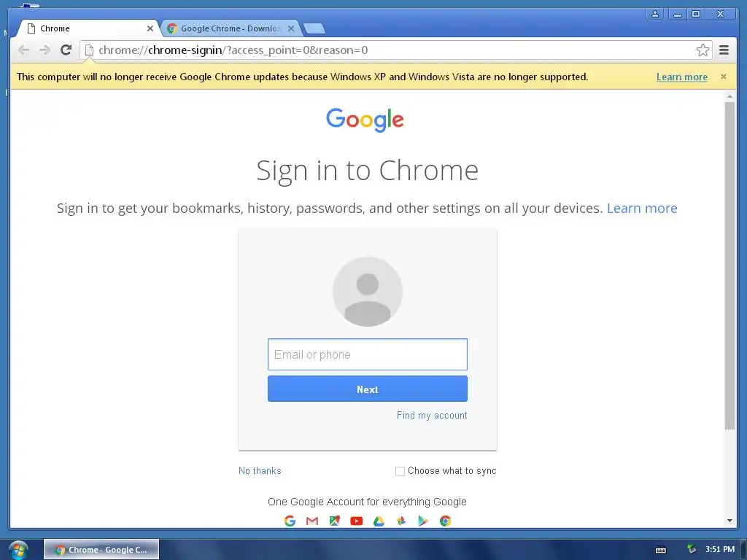Viewport: 747px width, 560px height.
Task: Enable Choose what to sync checkbox
Action: click(400, 471)
